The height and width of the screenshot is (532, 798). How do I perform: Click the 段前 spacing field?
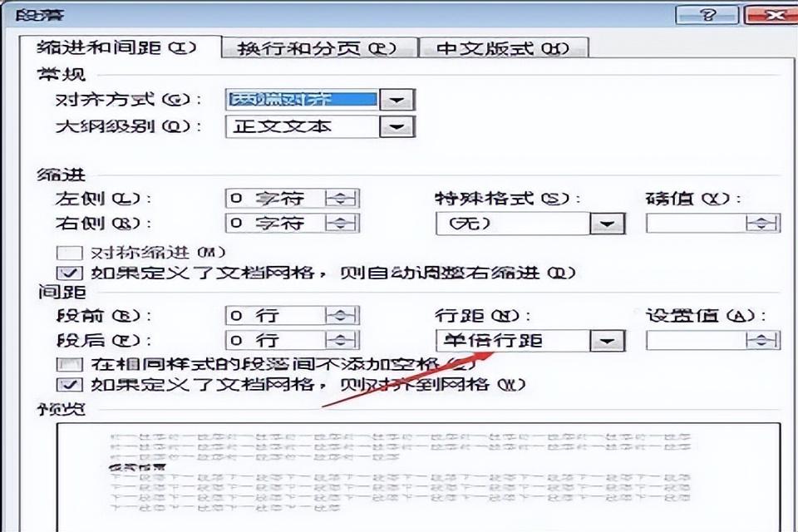275,316
